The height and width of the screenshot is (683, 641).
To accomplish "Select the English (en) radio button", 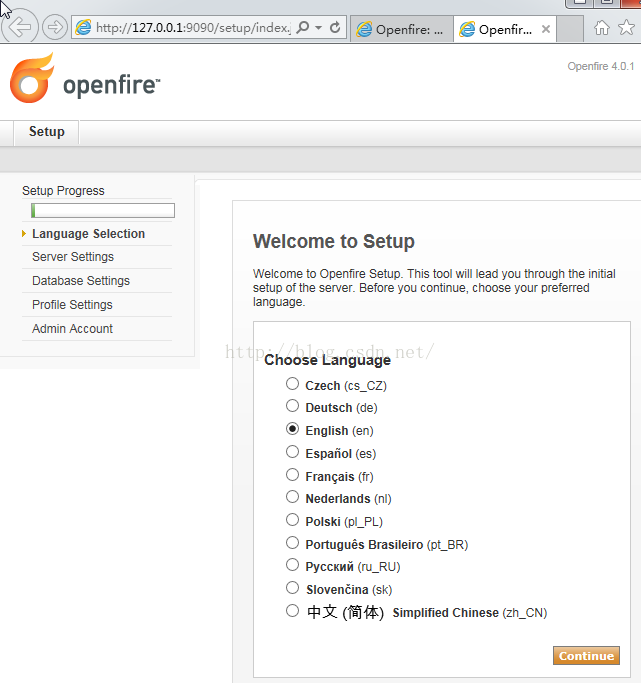I will [293, 429].
